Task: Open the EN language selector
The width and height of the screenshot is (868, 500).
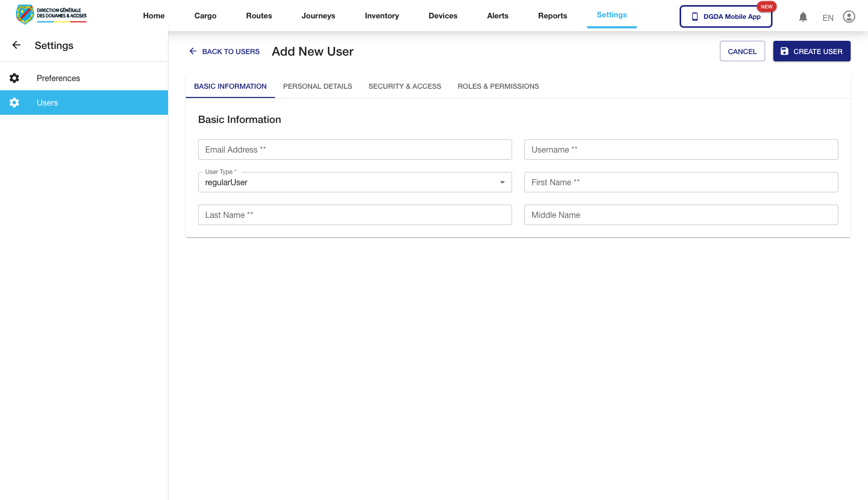Action: pyautogui.click(x=828, y=17)
